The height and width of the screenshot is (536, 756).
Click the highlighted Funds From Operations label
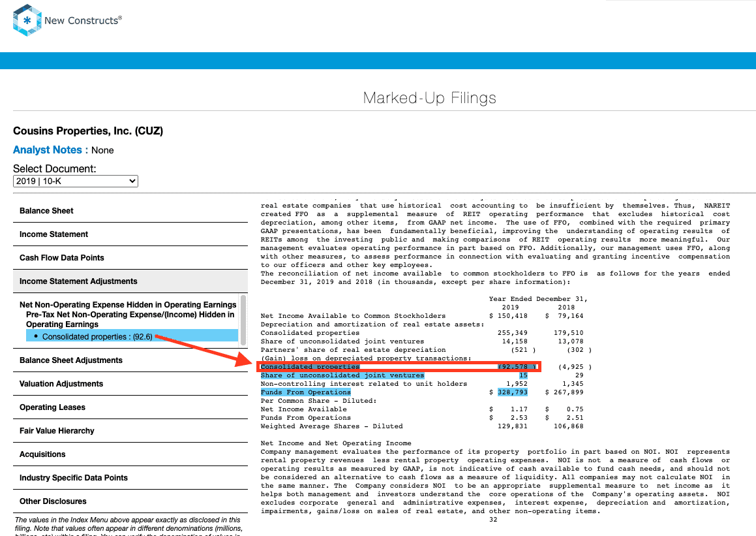306,392
